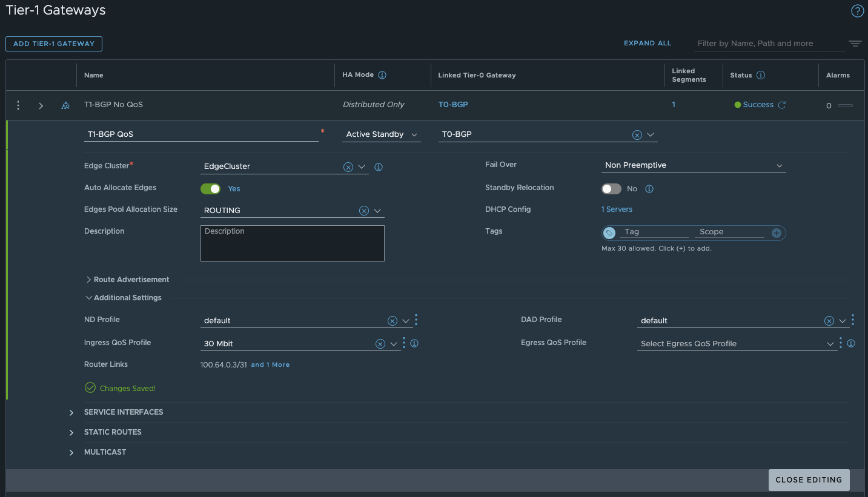Image resolution: width=868 pixels, height=497 pixels.
Task: Click the info icon next to Ingress QoS Profile
Action: tap(414, 343)
